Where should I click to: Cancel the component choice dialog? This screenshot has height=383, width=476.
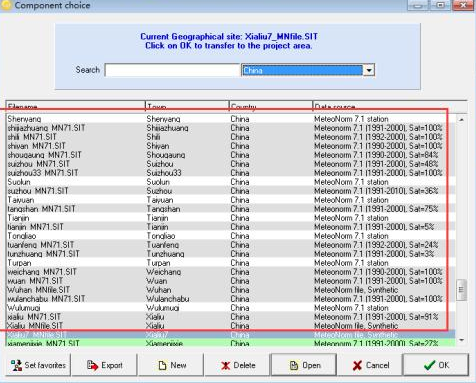[x=370, y=365]
